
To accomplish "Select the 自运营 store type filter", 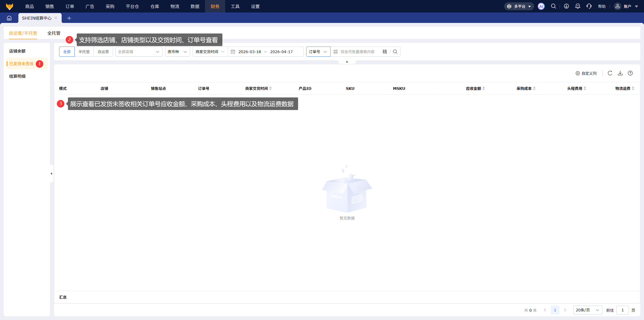I will [103, 52].
